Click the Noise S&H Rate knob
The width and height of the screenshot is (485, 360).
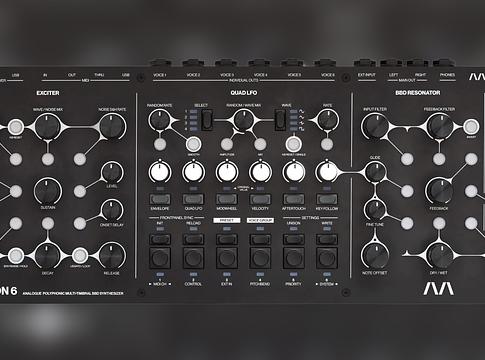point(112,127)
